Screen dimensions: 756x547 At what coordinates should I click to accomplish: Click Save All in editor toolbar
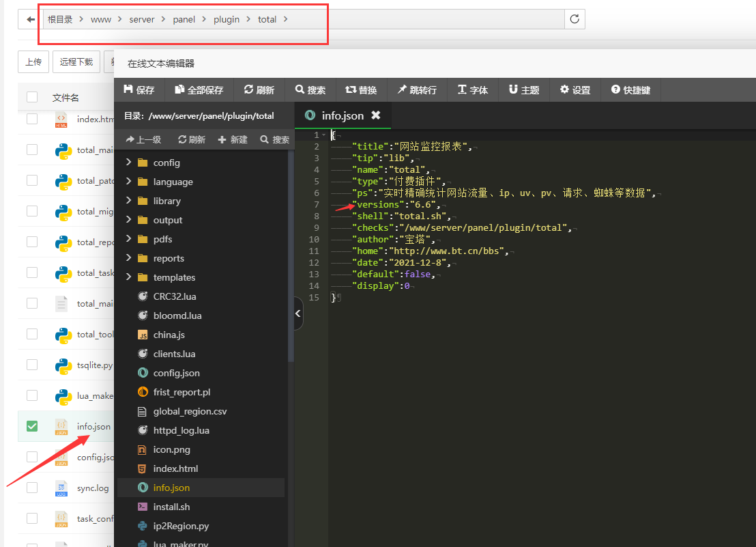[x=199, y=89]
